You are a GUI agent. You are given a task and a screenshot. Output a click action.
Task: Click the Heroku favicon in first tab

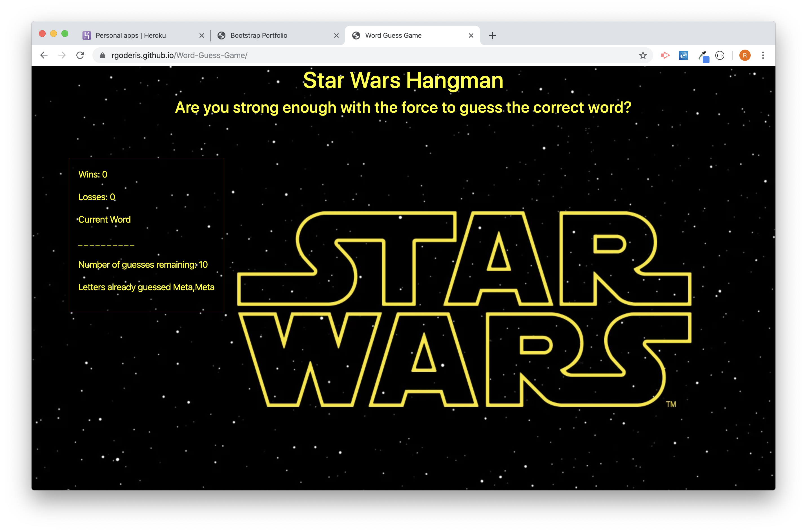pyautogui.click(x=87, y=35)
